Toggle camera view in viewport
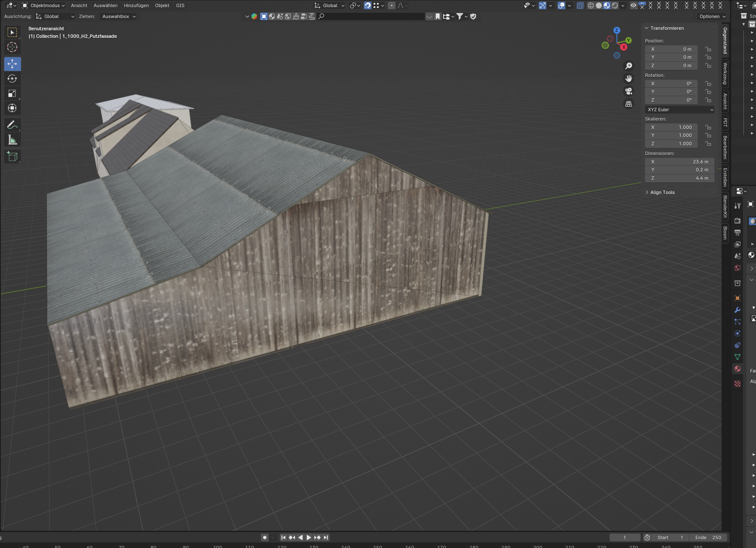Screen dimensions: 756x548 [629, 91]
